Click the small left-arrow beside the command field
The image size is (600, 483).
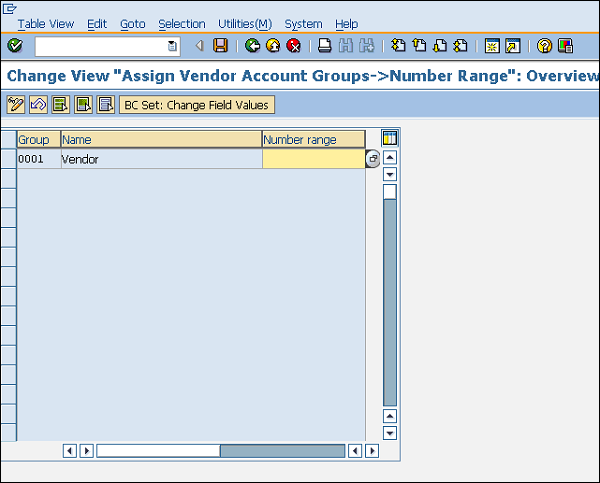click(x=199, y=46)
